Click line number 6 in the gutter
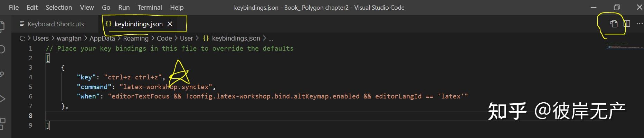644x138 pixels. (30, 96)
